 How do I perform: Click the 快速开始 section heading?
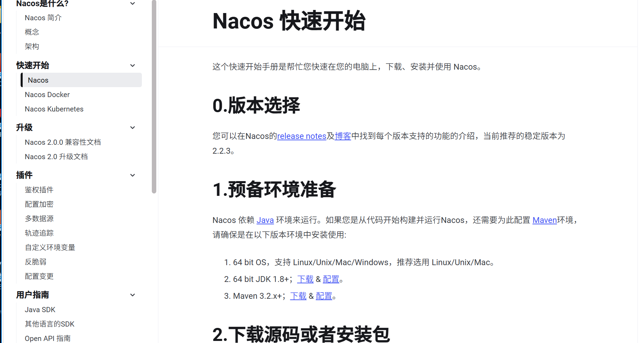[33, 66]
